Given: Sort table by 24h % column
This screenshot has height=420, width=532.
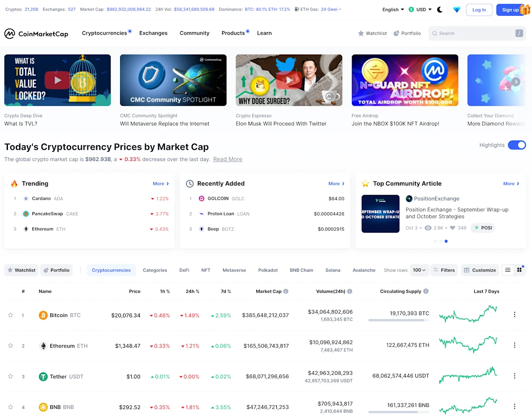Looking at the screenshot, I should pos(192,292).
